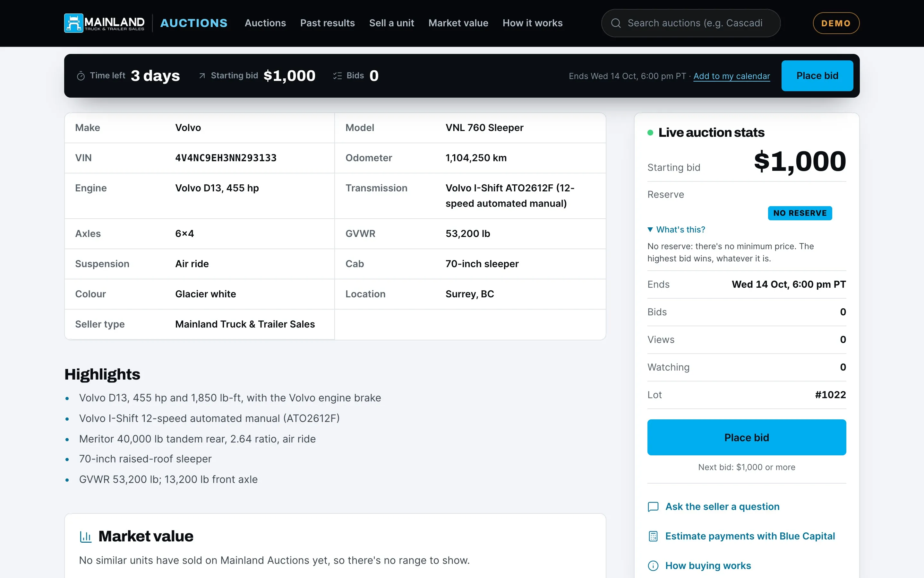Click the Surrey, BC location value

point(470,294)
